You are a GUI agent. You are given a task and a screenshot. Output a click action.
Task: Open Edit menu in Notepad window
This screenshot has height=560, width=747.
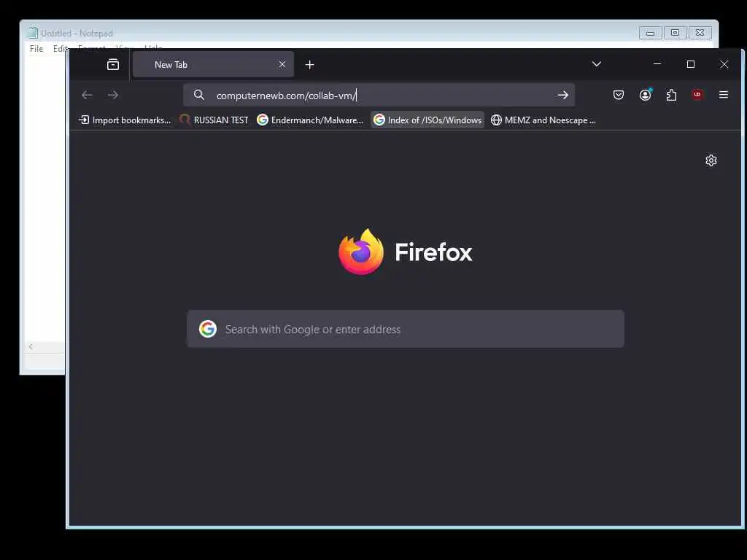[60, 49]
